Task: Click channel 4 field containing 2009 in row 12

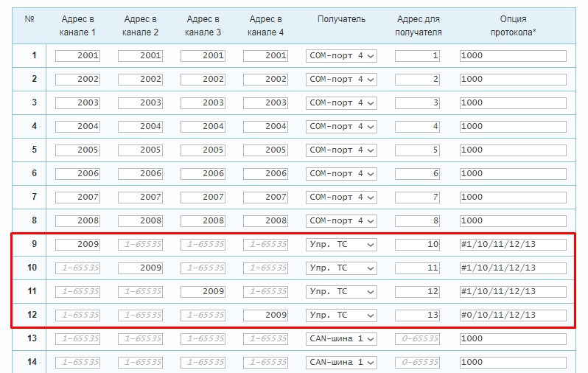Action: tap(265, 316)
